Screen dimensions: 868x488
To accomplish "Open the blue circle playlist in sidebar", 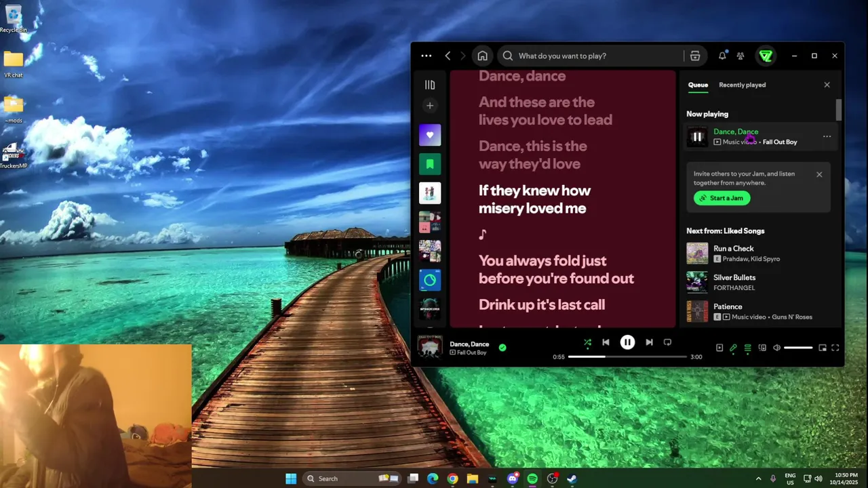I will [x=430, y=280].
